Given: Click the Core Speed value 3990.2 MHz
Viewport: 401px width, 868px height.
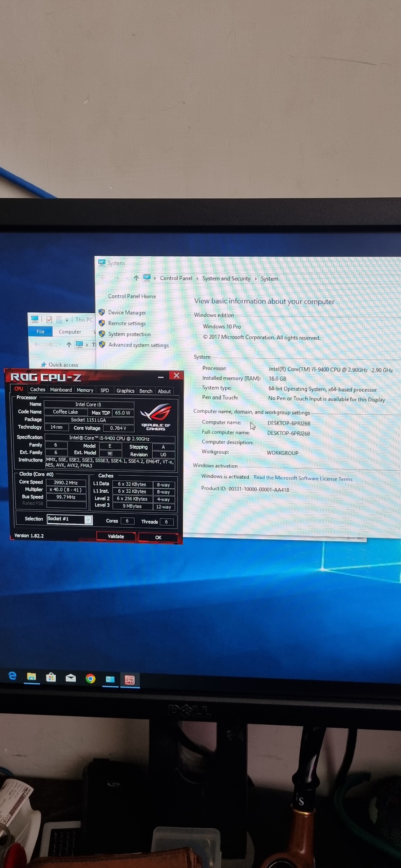Looking at the screenshot, I should [66, 482].
